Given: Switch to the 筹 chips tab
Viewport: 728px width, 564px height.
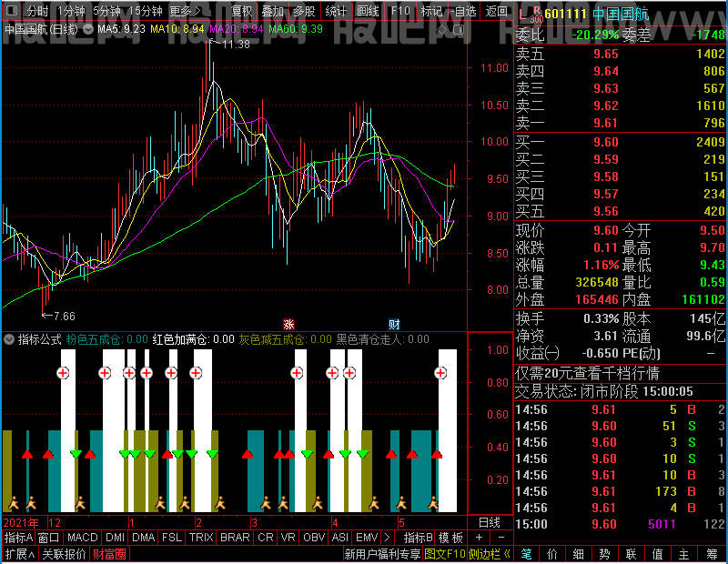Looking at the screenshot, I should click(713, 554).
